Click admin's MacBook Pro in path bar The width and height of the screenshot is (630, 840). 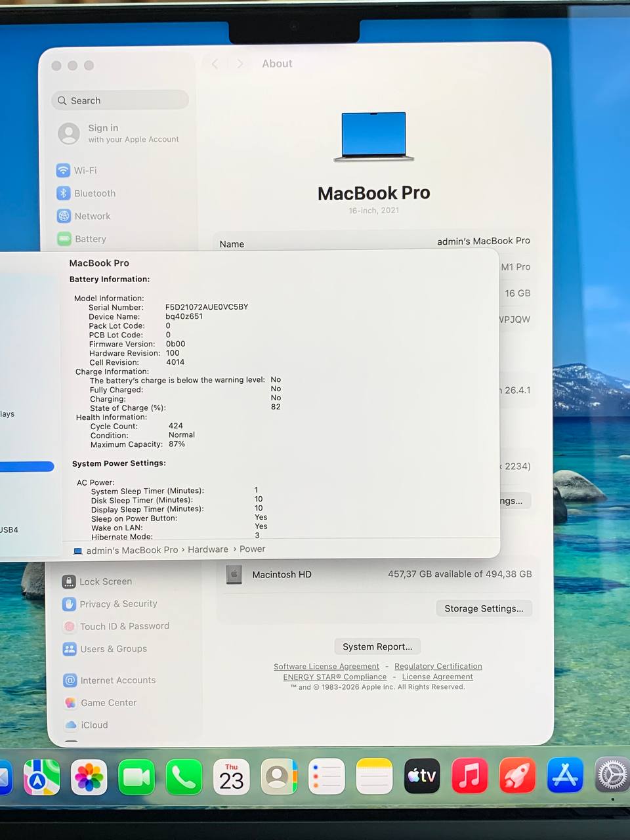click(x=132, y=550)
